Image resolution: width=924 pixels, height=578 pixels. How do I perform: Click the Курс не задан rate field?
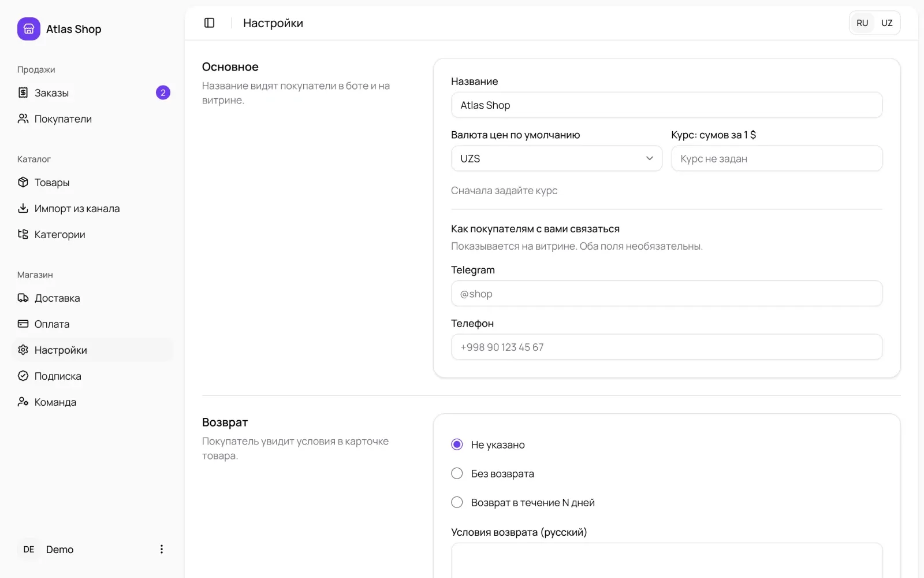[x=777, y=158]
